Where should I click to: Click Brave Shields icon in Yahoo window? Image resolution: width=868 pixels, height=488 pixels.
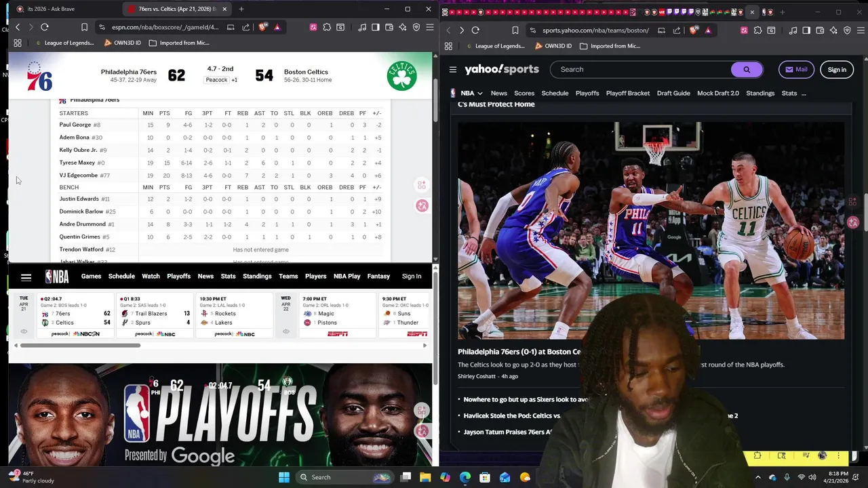click(x=694, y=30)
